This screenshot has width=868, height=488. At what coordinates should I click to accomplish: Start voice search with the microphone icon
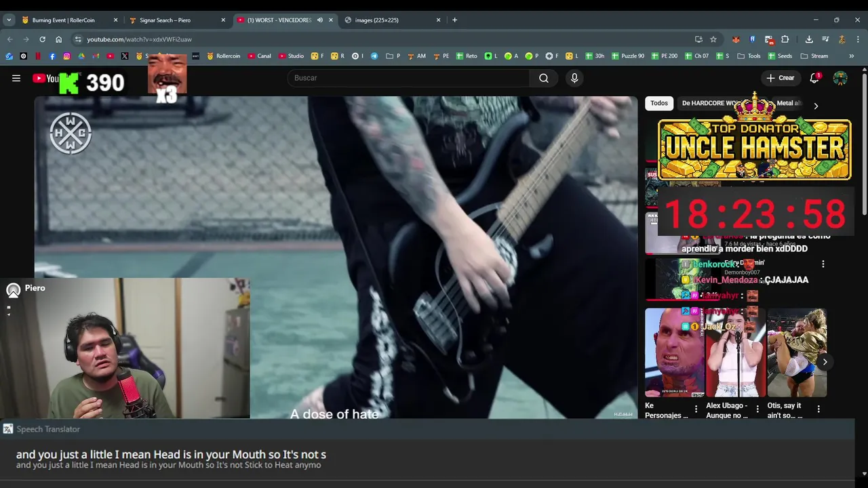pyautogui.click(x=574, y=78)
